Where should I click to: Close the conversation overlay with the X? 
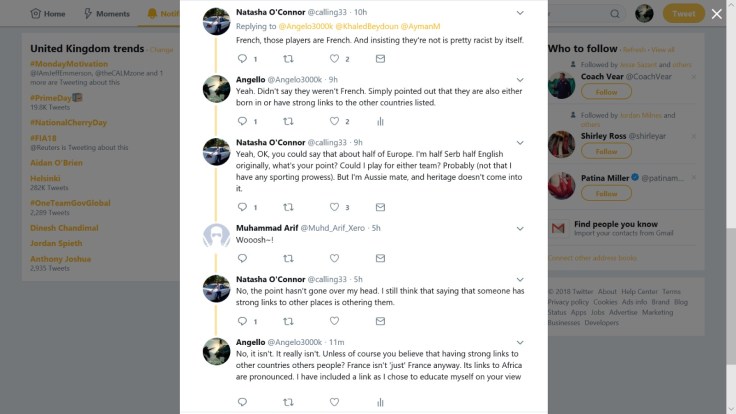[716, 14]
